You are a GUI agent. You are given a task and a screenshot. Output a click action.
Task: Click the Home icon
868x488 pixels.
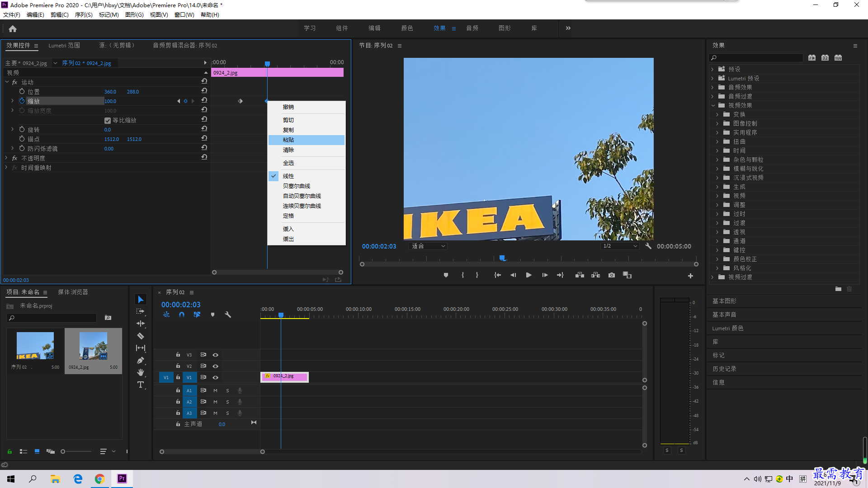[x=13, y=28]
